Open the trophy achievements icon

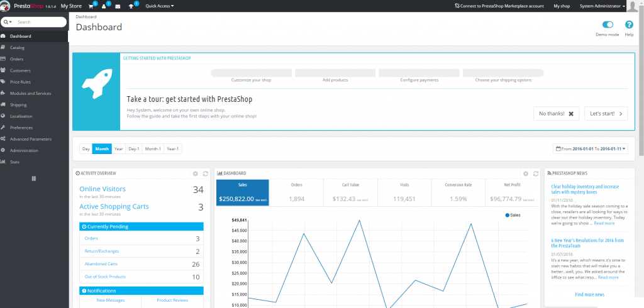(131, 6)
